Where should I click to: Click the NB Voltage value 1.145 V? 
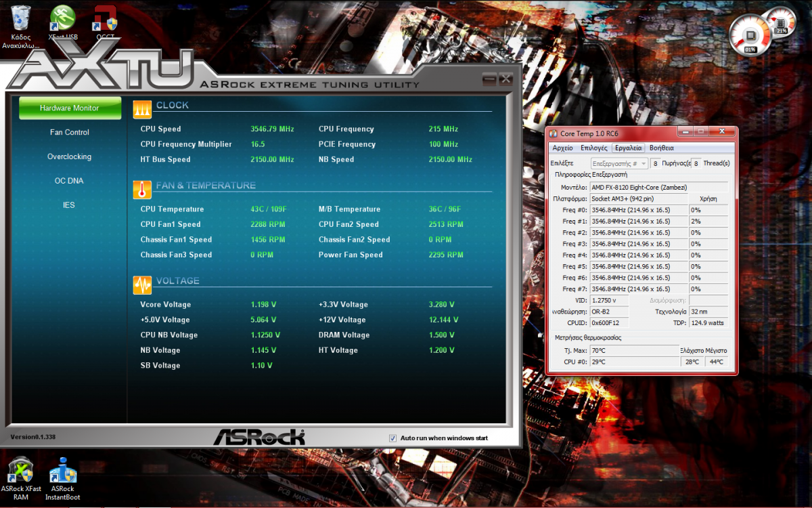point(264,351)
